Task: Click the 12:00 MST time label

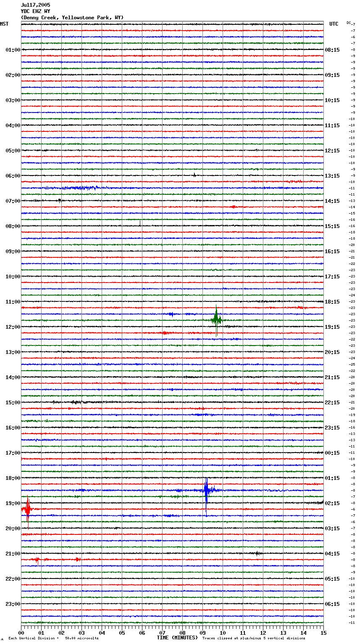Action: tap(13, 327)
